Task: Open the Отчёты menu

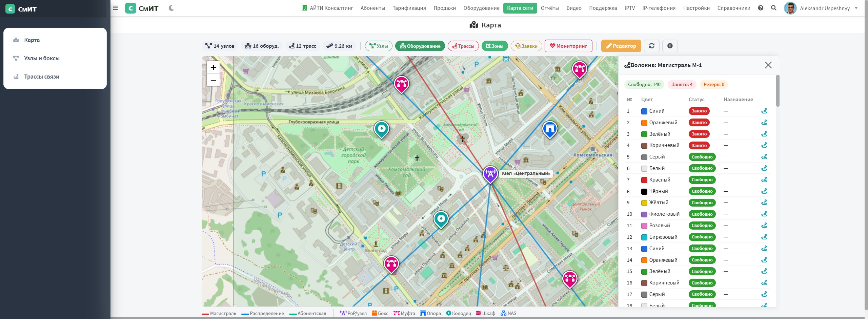Action: (550, 8)
